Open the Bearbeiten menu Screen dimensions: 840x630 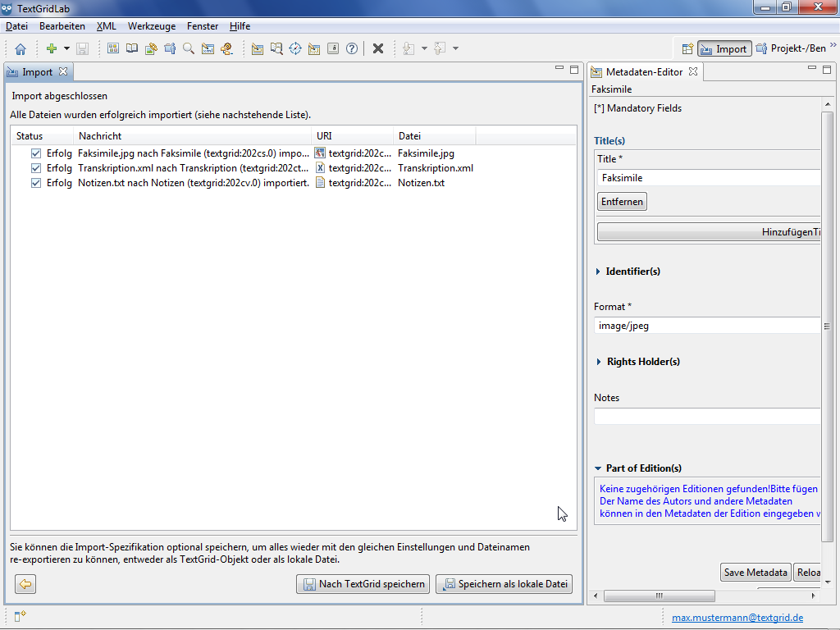62,26
